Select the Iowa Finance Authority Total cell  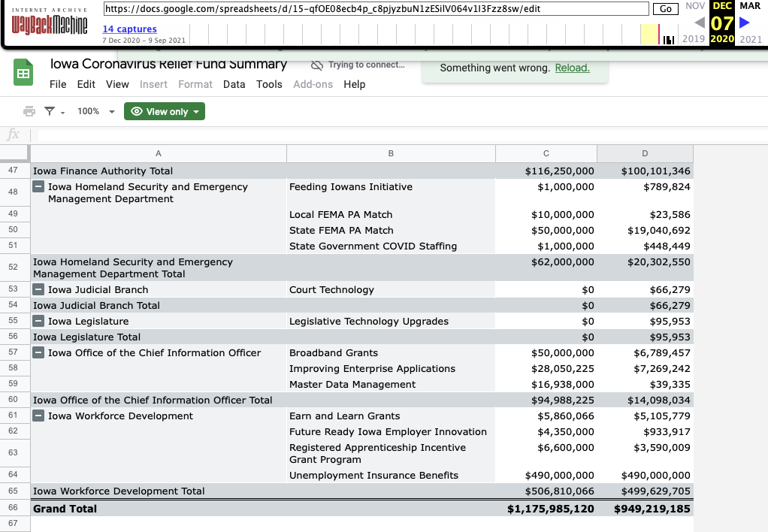159,171
